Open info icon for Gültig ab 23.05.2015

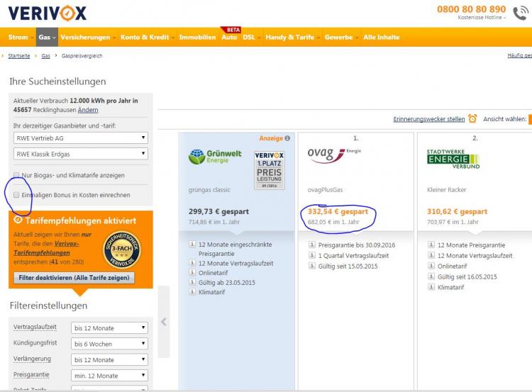[x=192, y=282]
